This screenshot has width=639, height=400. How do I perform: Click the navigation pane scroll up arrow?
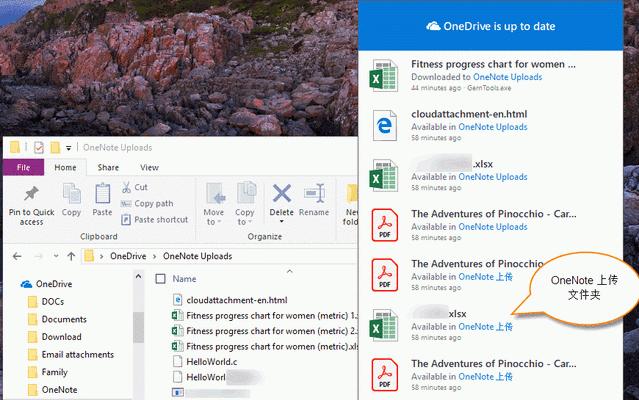click(139, 277)
